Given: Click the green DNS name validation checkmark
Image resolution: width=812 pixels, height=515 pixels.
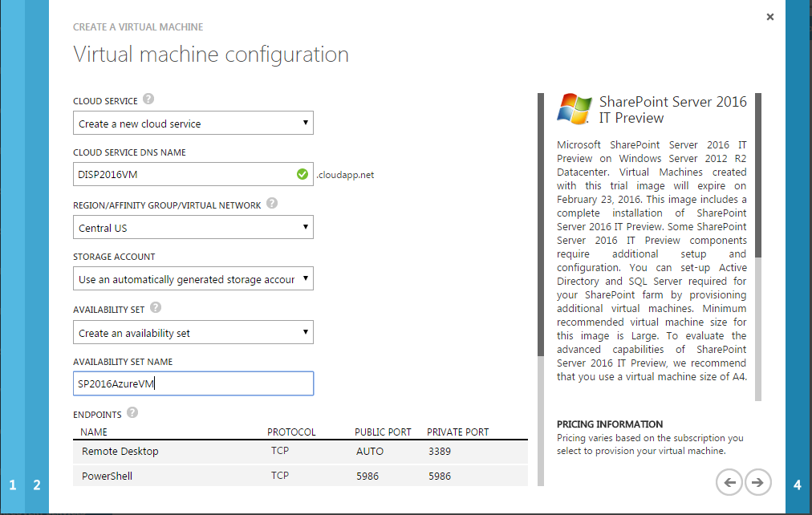Looking at the screenshot, I should 302,174.
